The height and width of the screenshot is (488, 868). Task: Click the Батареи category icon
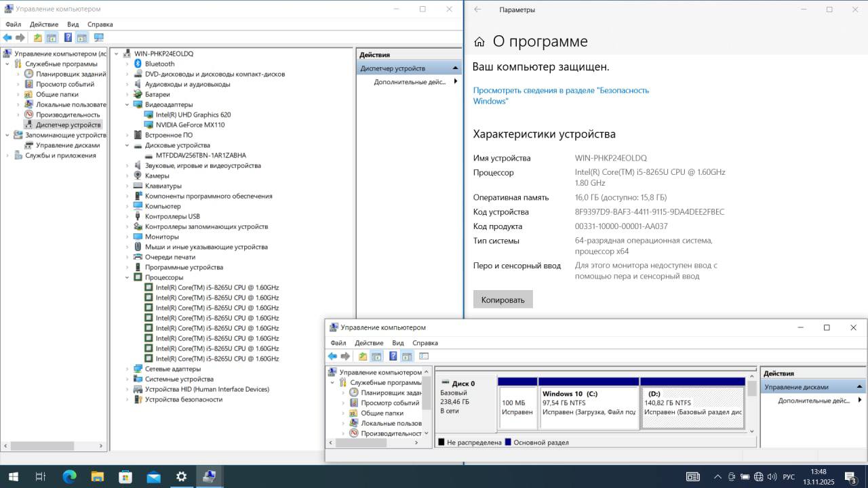coord(138,94)
